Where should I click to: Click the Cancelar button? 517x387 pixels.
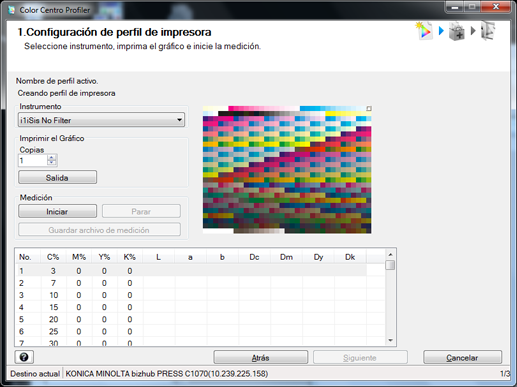coord(462,358)
